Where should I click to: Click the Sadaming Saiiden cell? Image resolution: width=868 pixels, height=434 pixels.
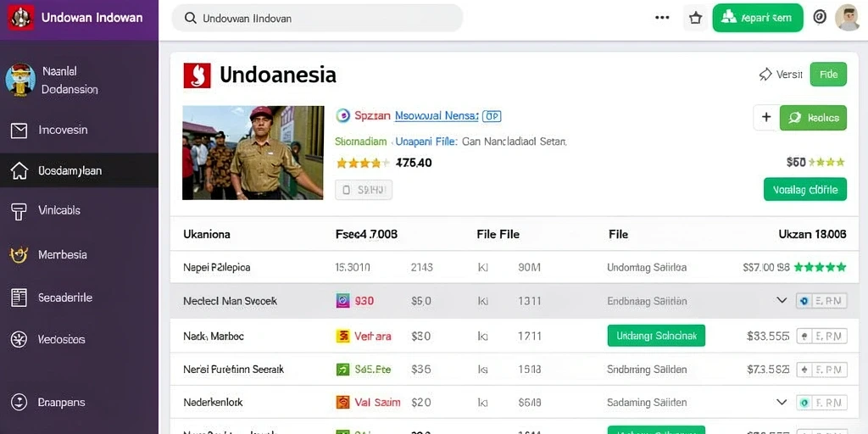click(x=647, y=403)
